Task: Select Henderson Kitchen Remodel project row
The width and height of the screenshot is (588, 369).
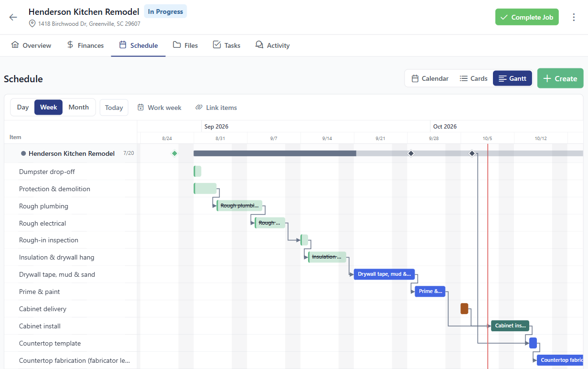Action: (71, 153)
